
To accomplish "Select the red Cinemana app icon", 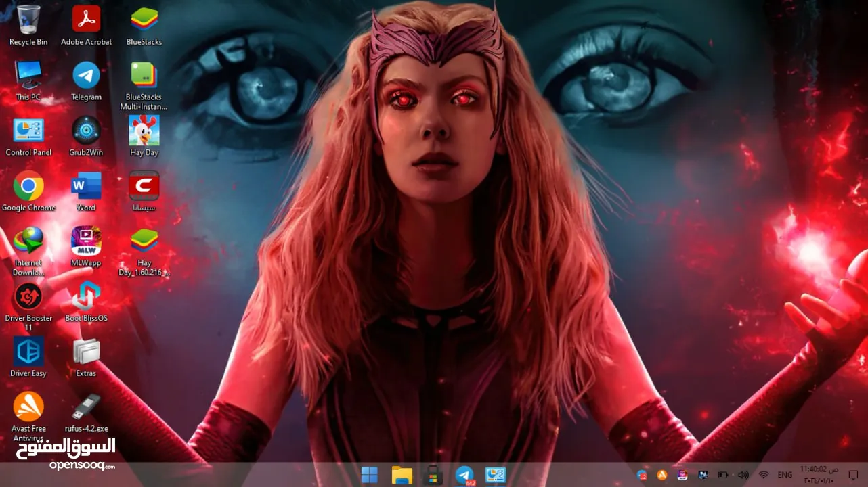I will pyautogui.click(x=144, y=191).
